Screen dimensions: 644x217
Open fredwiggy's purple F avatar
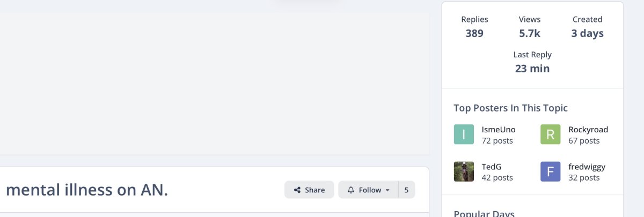click(550, 171)
